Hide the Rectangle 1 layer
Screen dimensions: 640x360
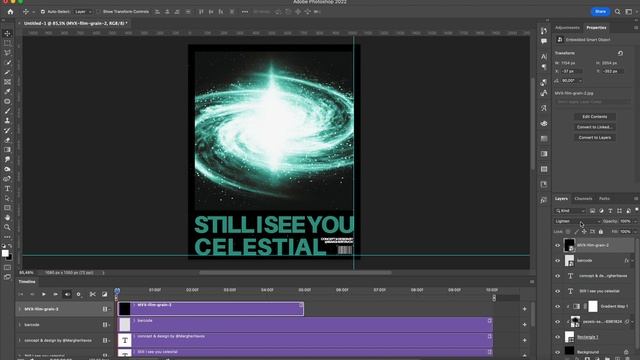pos(558,337)
